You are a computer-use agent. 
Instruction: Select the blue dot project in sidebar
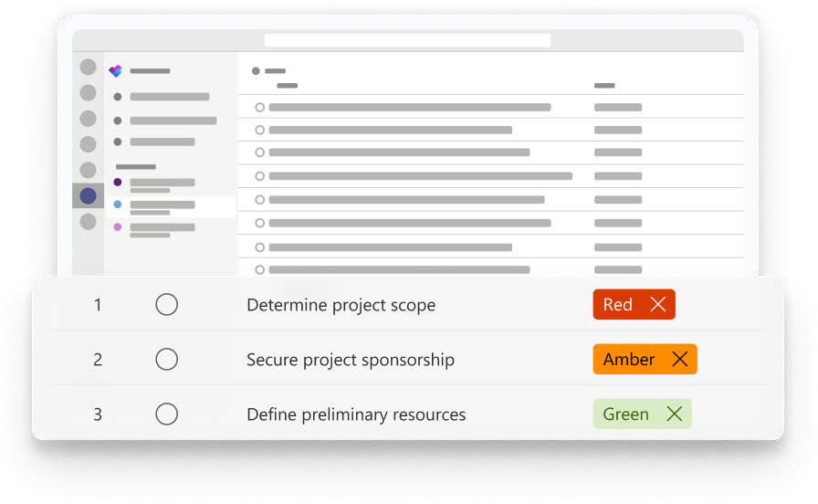(162, 205)
